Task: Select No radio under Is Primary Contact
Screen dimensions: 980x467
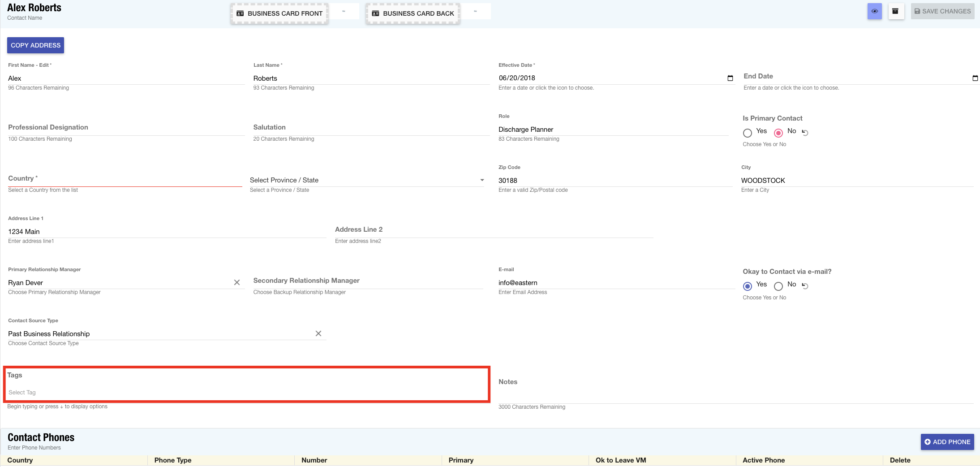Action: [778, 133]
